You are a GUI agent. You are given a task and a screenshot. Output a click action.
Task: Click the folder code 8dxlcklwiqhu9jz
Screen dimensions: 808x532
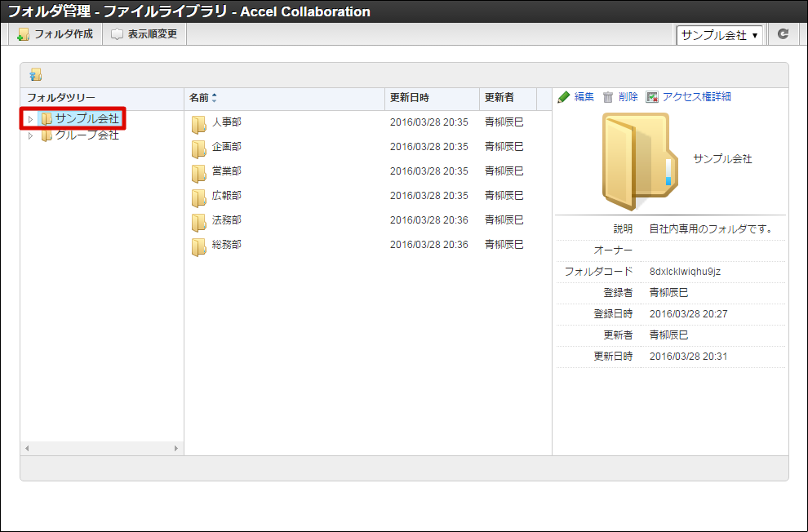point(685,272)
